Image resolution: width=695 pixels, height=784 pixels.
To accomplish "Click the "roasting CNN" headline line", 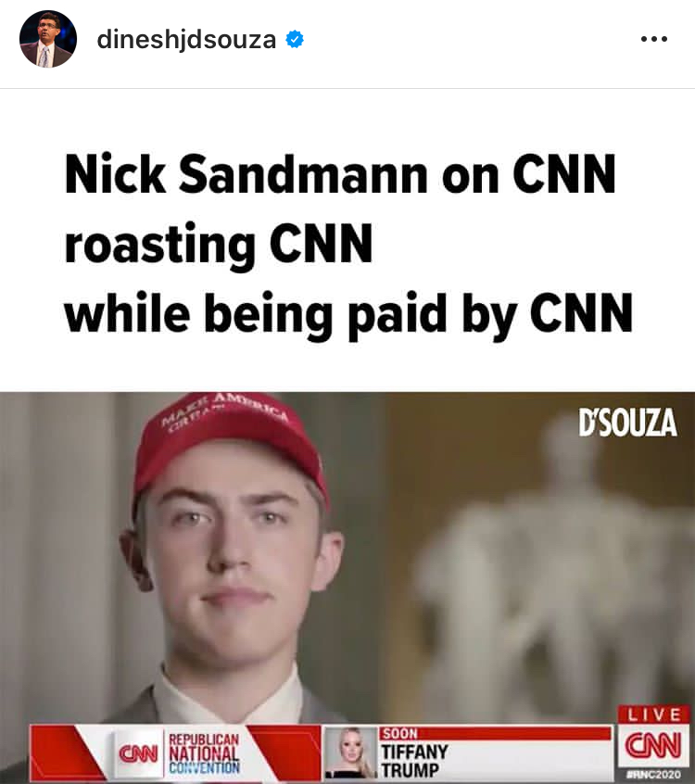I will click(x=219, y=245).
